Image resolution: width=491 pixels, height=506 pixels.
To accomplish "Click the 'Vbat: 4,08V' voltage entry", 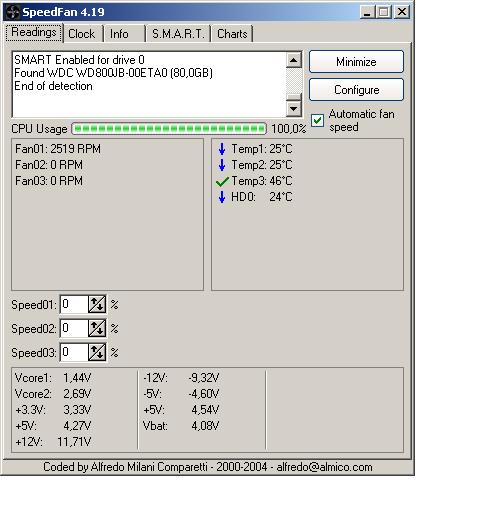I will click(x=181, y=426).
